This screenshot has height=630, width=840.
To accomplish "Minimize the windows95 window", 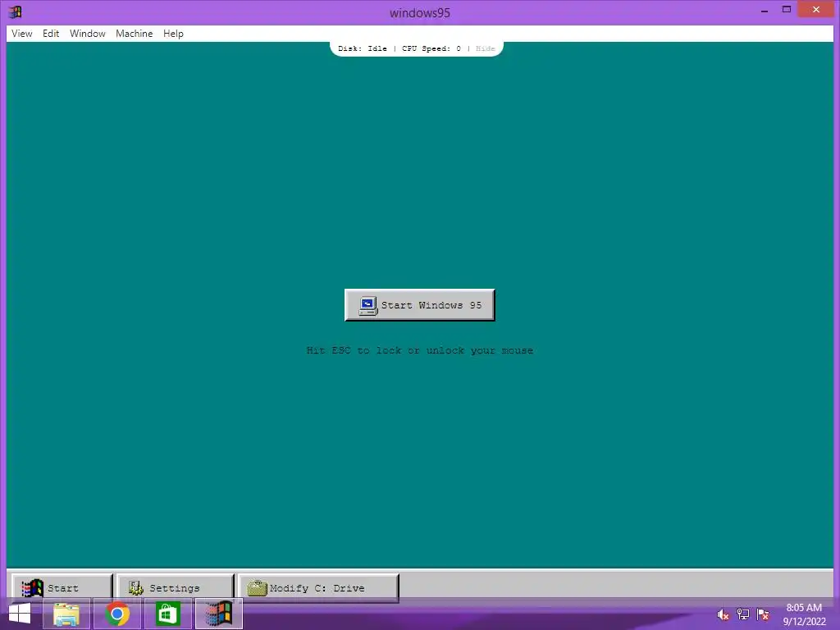I will 765,10.
